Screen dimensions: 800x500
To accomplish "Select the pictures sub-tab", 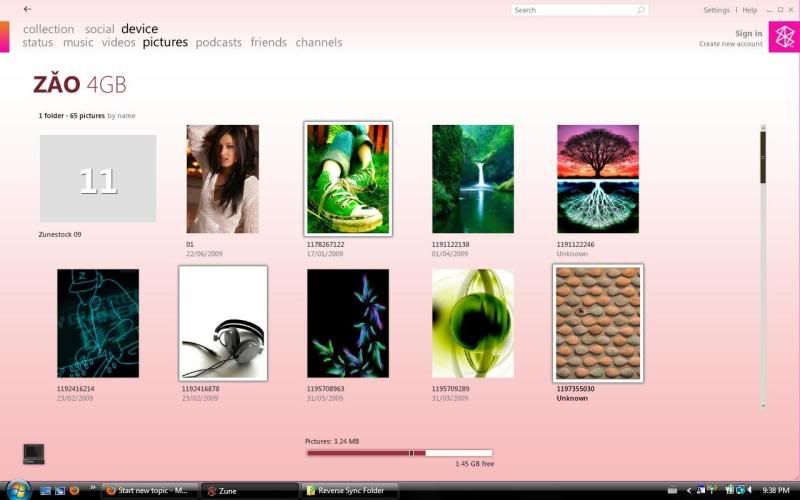I will click(165, 42).
